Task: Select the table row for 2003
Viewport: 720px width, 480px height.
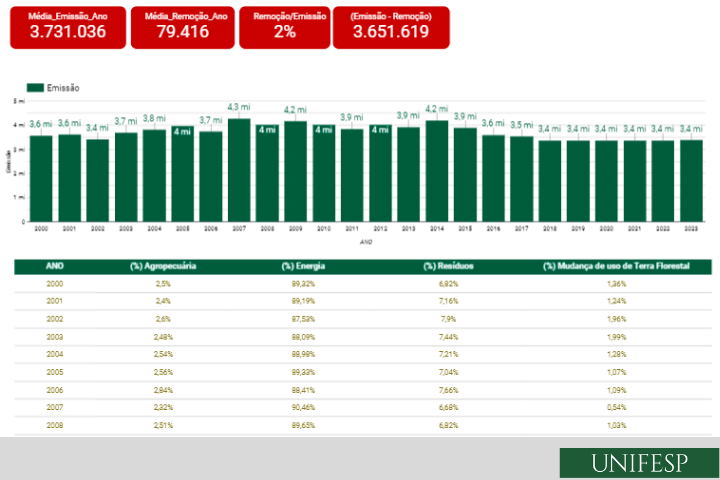Action: point(360,337)
